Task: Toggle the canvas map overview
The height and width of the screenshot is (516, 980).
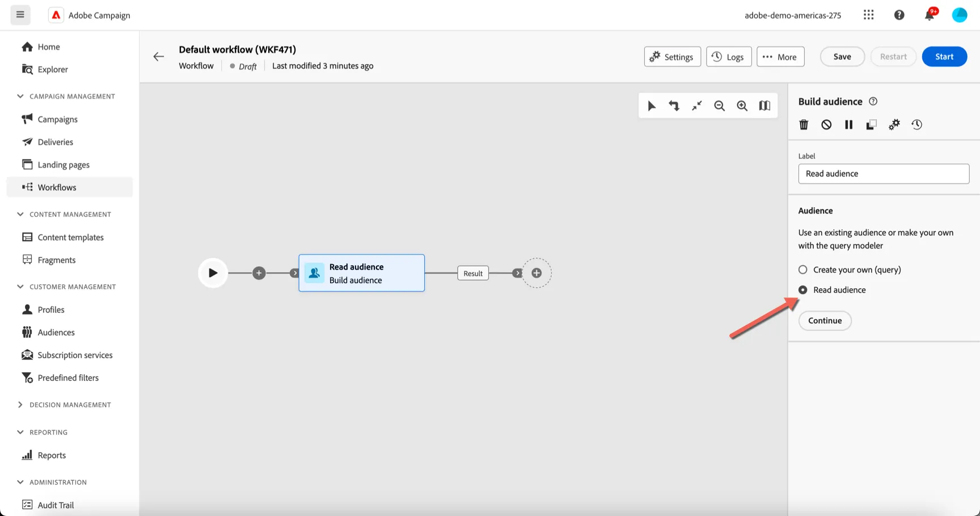Action: tap(764, 106)
